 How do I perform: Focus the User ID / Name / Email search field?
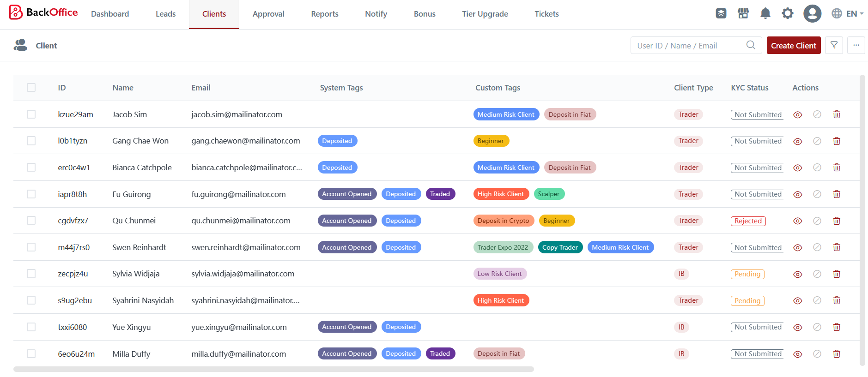click(688, 46)
